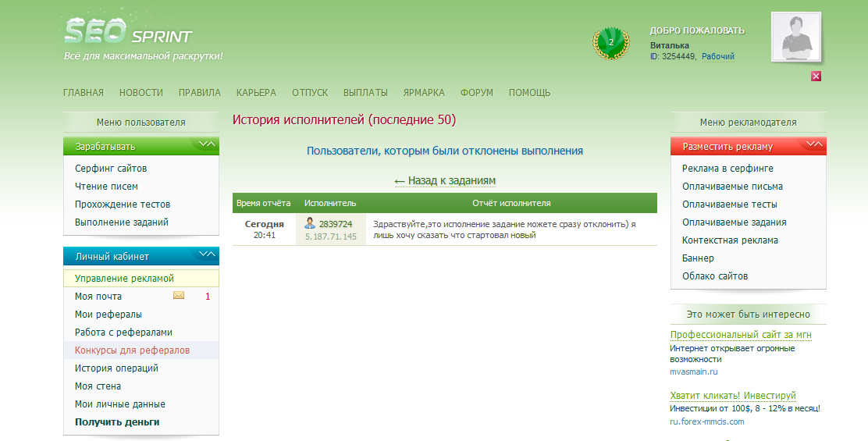Click the Рабочий status link

tap(718, 56)
